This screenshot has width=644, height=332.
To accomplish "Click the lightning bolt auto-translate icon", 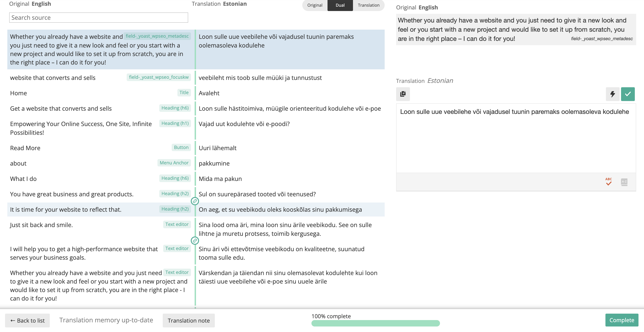I will (613, 94).
